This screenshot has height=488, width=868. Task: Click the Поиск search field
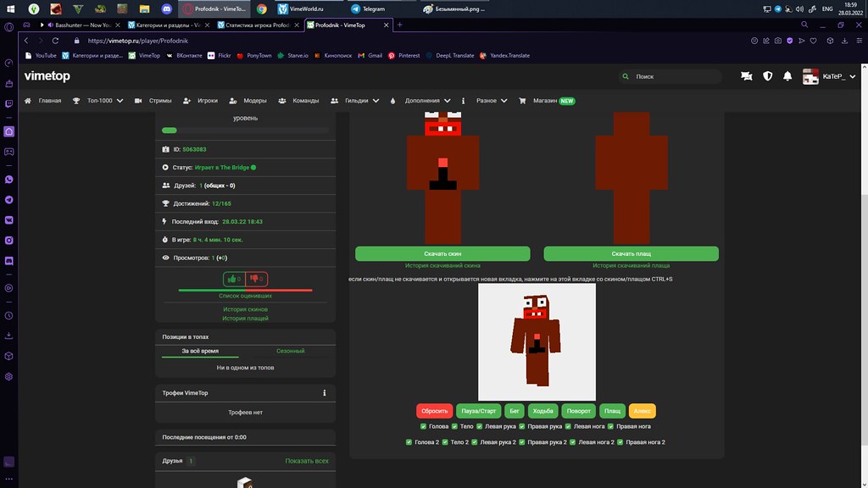point(671,76)
